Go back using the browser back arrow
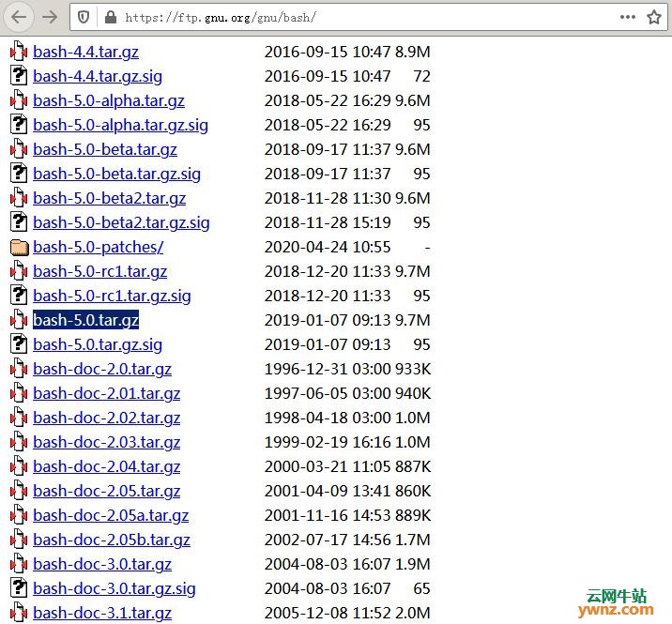 [x=19, y=17]
